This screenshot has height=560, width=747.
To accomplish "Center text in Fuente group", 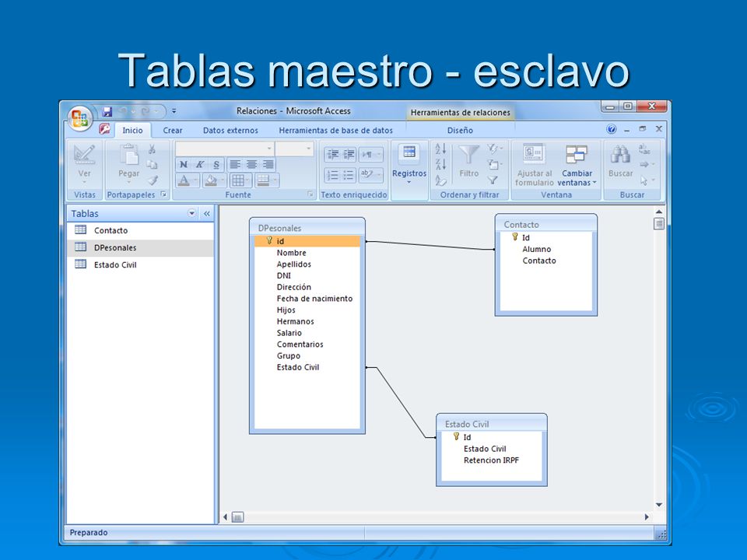I will tap(251, 165).
